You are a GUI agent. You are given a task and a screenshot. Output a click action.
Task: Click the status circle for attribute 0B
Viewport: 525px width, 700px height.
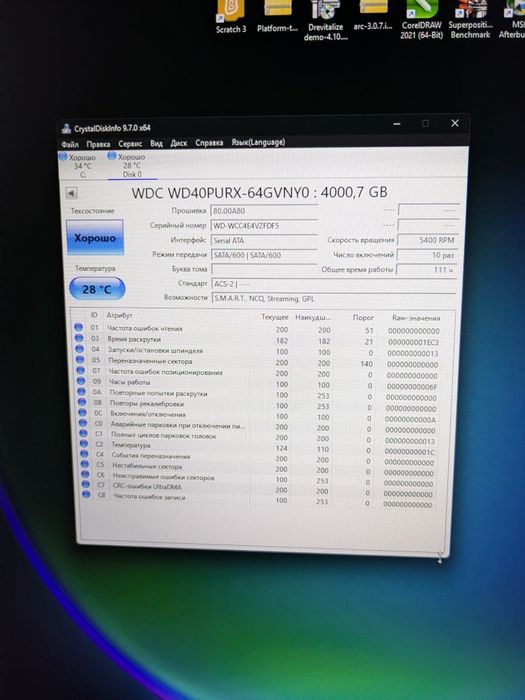[82, 402]
